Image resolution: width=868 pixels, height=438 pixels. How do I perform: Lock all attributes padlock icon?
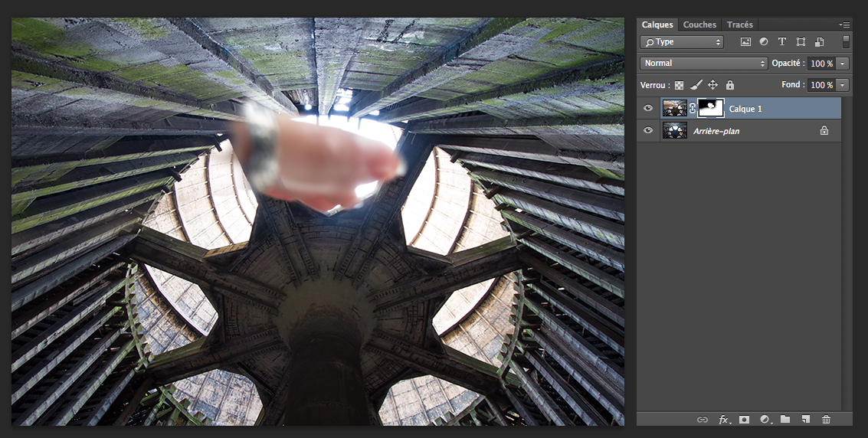point(730,84)
